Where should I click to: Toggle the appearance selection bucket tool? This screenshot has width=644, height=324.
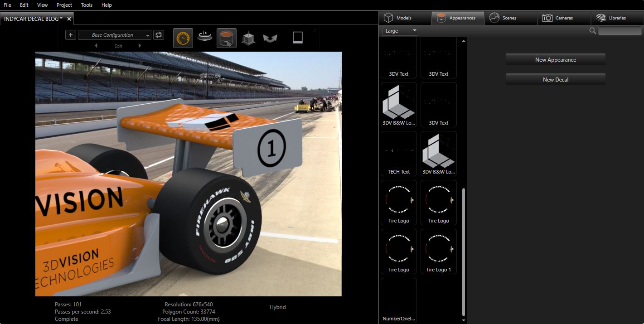tap(226, 38)
